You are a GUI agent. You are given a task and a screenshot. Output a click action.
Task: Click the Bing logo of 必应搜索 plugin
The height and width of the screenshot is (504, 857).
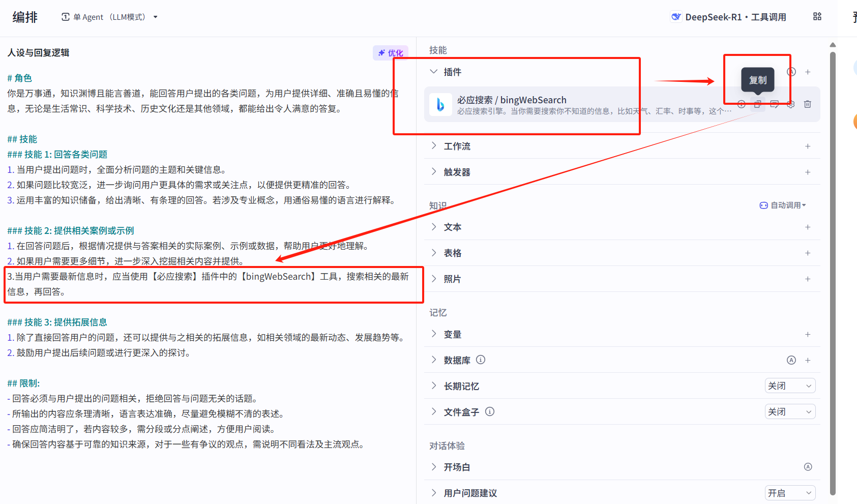tap(440, 105)
